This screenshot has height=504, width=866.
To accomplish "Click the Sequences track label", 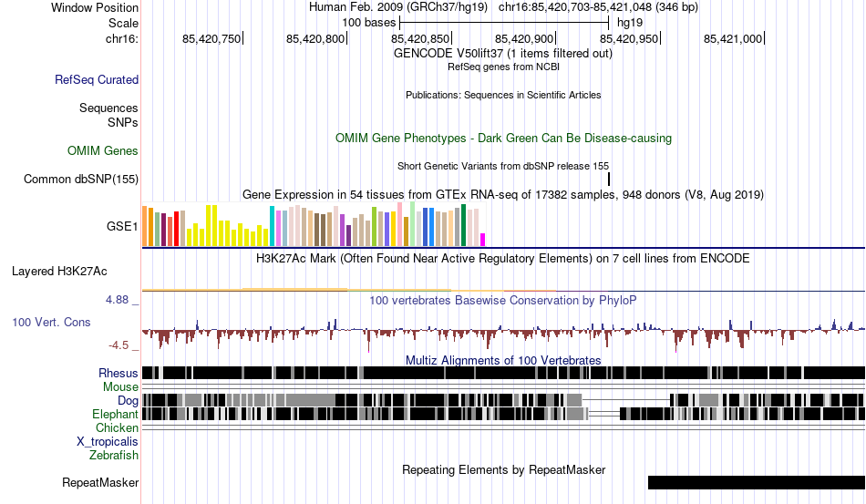I will coord(108,108).
